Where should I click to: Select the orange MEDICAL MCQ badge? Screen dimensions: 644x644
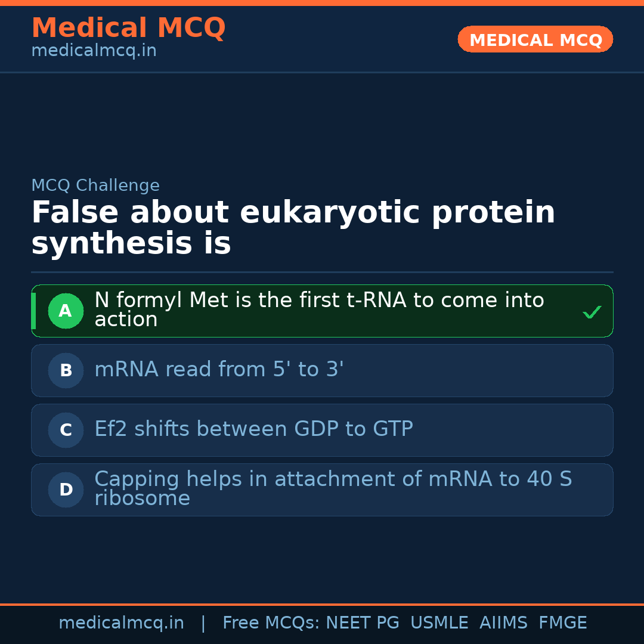(535, 39)
